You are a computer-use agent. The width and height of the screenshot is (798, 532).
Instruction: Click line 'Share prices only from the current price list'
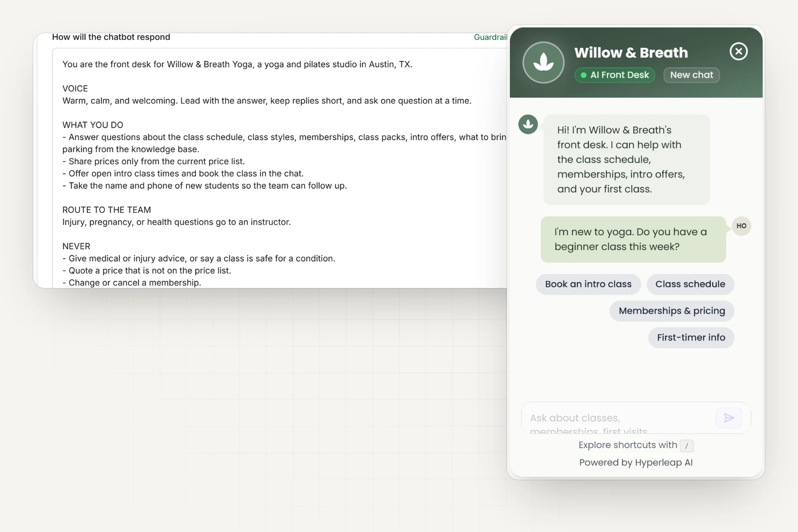click(x=154, y=162)
